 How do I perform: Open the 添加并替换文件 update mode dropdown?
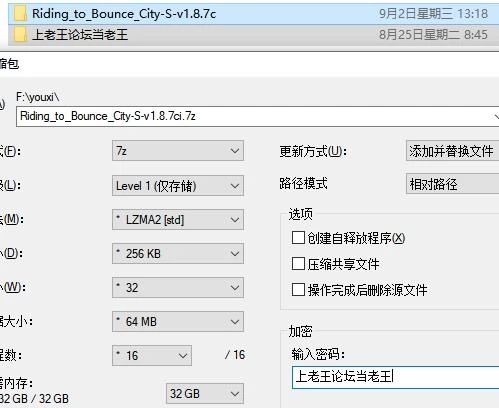[x=452, y=151]
